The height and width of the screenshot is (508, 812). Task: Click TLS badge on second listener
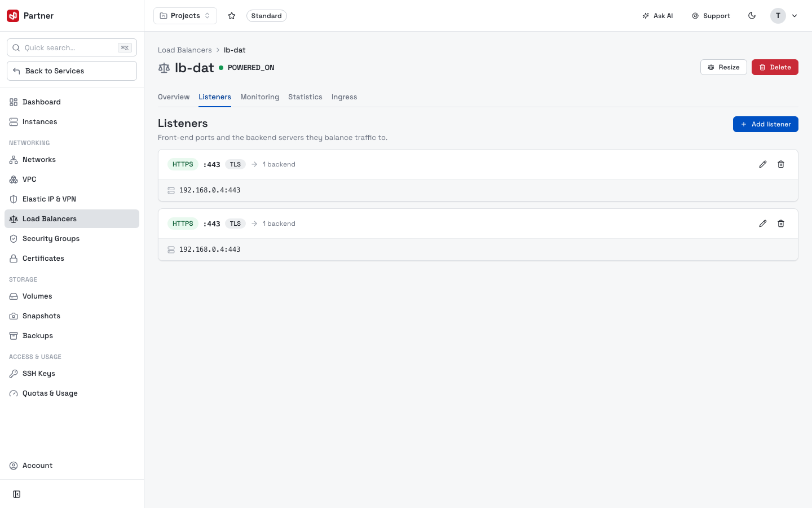[x=235, y=224]
